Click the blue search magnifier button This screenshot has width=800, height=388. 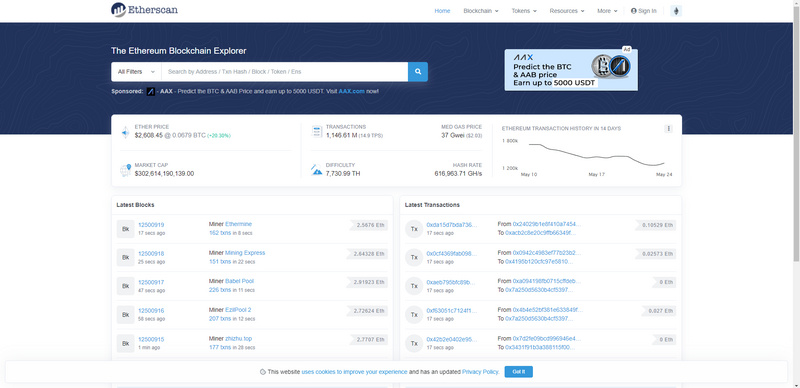pyautogui.click(x=418, y=72)
